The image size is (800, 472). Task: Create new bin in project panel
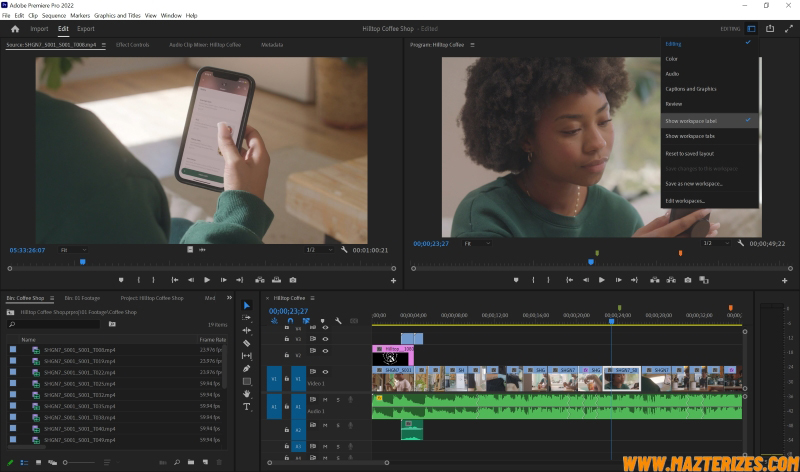(x=191, y=462)
